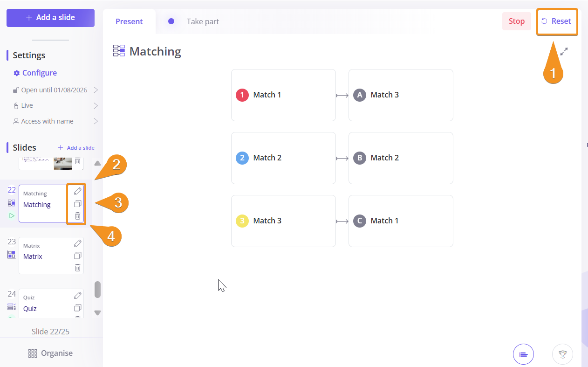Delete the Matching slide with trash icon
This screenshot has height=367, width=588.
click(78, 216)
